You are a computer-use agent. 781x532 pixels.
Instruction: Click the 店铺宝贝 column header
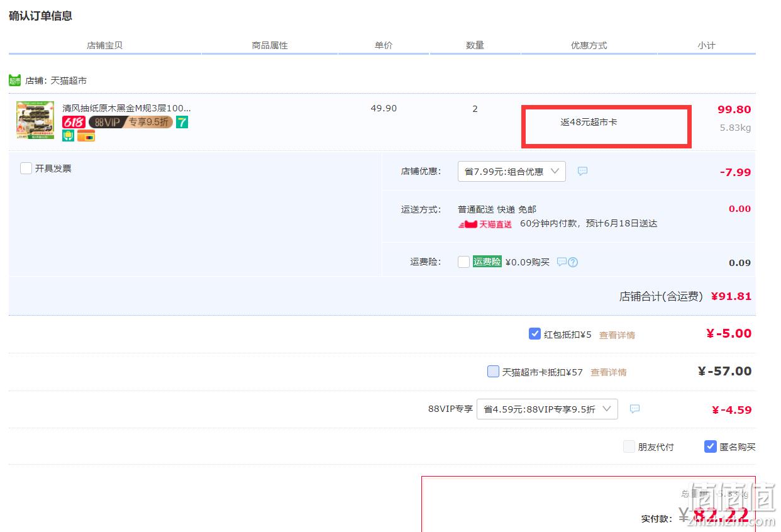(105, 45)
